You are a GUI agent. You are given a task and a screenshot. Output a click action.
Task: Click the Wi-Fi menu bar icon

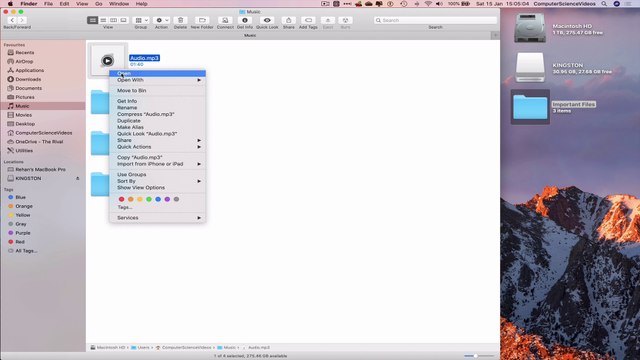(428, 4)
